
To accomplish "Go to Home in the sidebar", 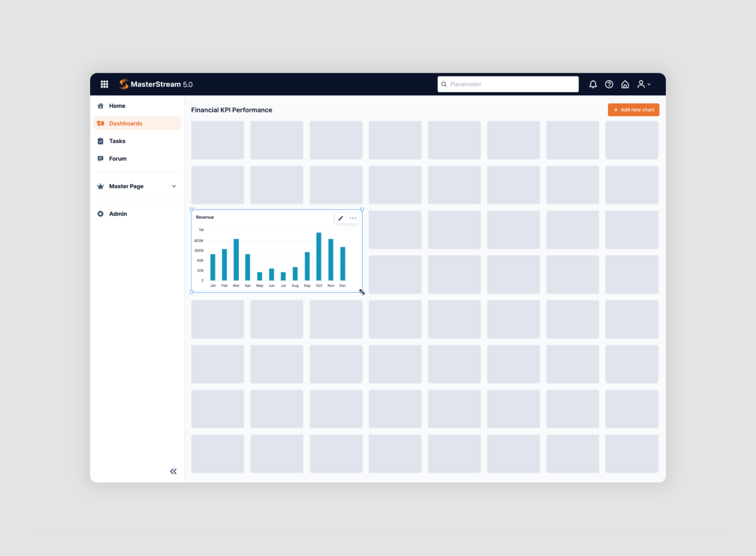I will pyautogui.click(x=137, y=106).
